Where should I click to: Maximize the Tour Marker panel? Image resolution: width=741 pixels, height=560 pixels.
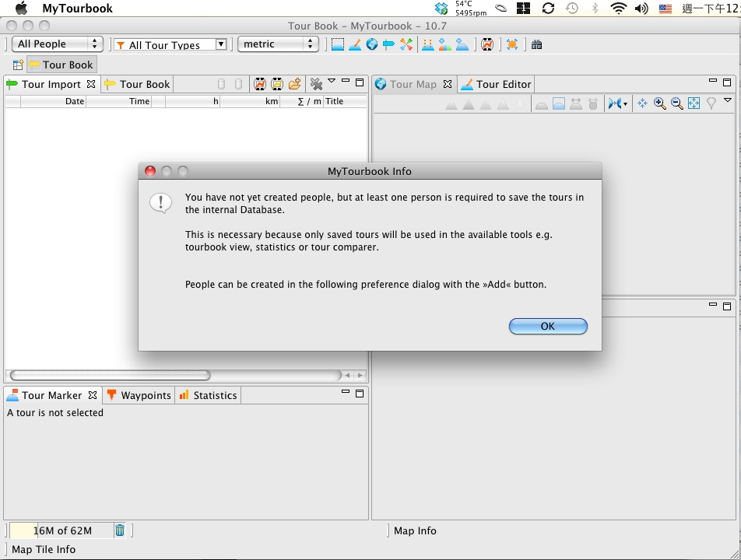click(360, 394)
